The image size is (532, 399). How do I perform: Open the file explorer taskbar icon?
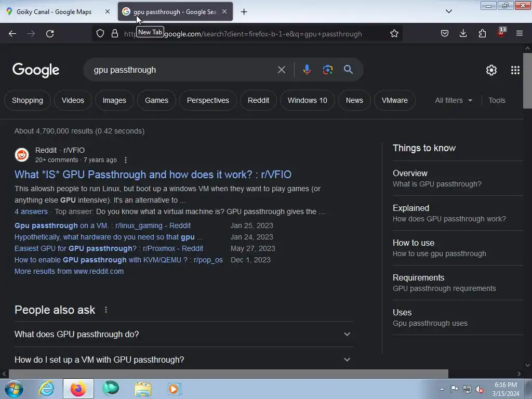coord(143,389)
